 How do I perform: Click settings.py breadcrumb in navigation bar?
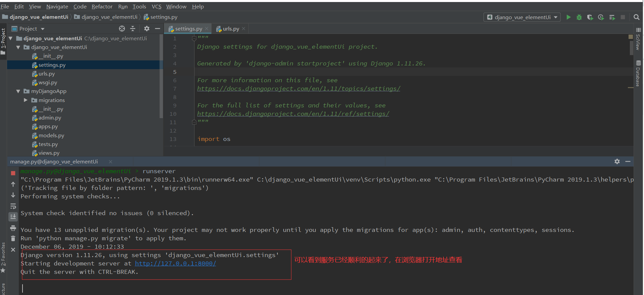pyautogui.click(x=161, y=17)
